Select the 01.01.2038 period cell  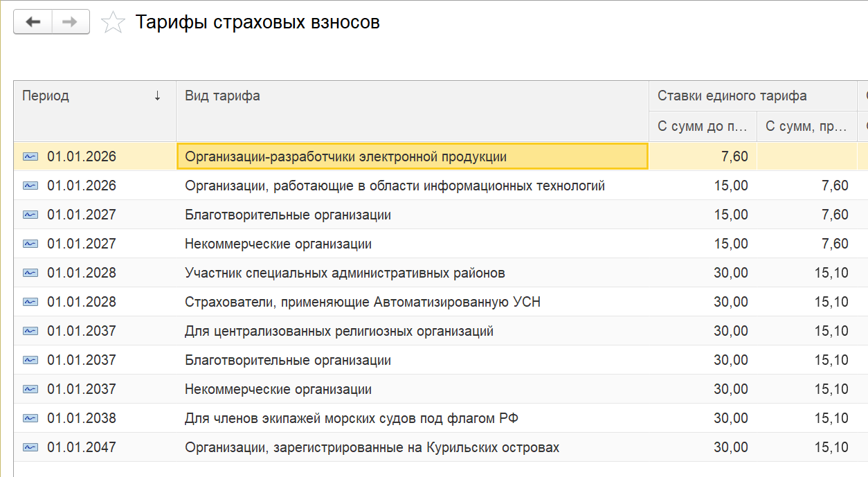82,419
